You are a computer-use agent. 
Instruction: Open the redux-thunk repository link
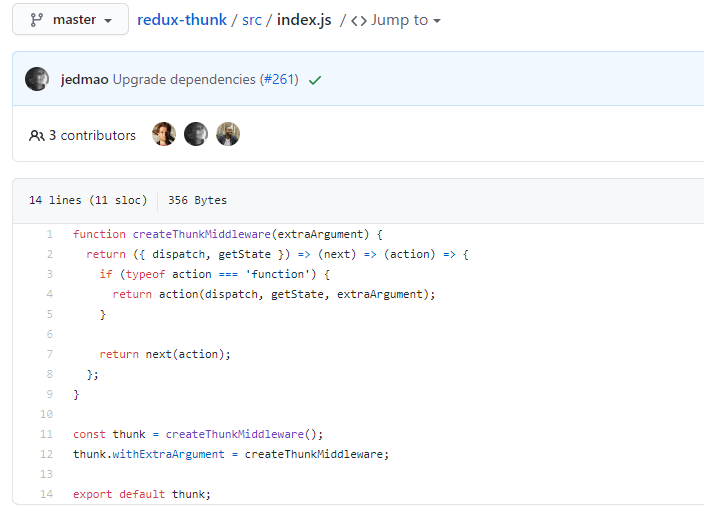click(182, 20)
